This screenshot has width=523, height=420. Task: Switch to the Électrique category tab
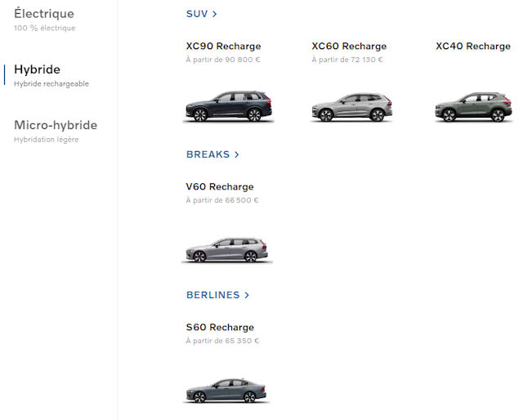point(44,14)
